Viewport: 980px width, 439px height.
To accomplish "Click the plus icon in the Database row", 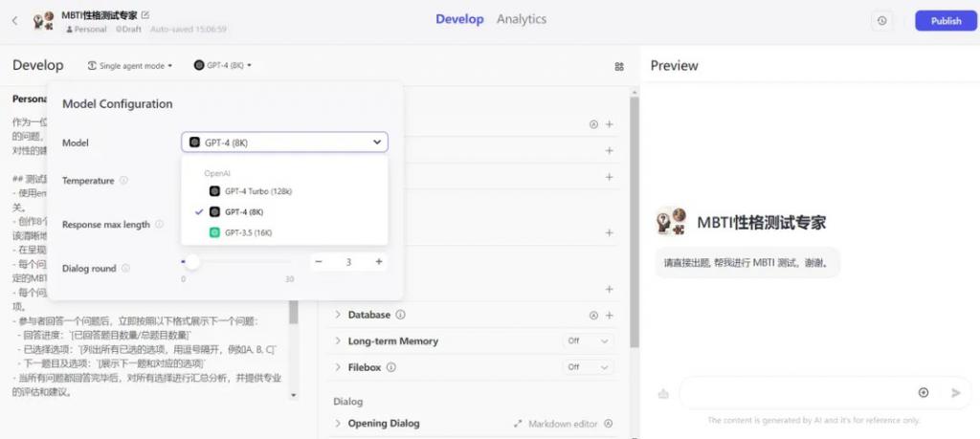I will (x=610, y=315).
